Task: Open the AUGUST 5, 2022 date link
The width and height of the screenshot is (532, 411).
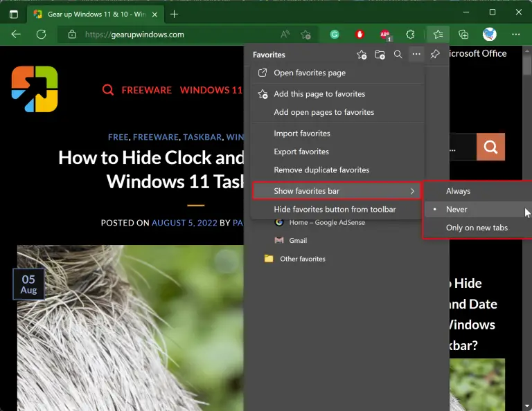Action: [x=184, y=223]
